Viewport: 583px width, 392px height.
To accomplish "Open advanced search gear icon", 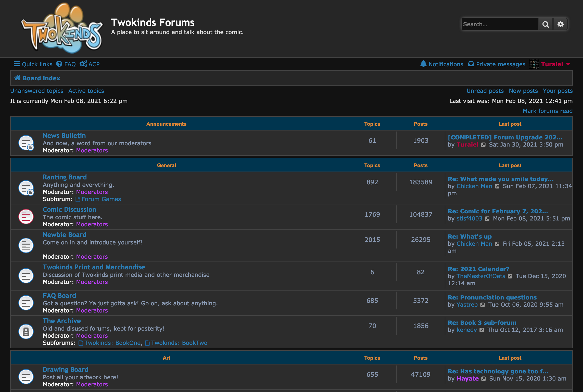I will 560,24.
